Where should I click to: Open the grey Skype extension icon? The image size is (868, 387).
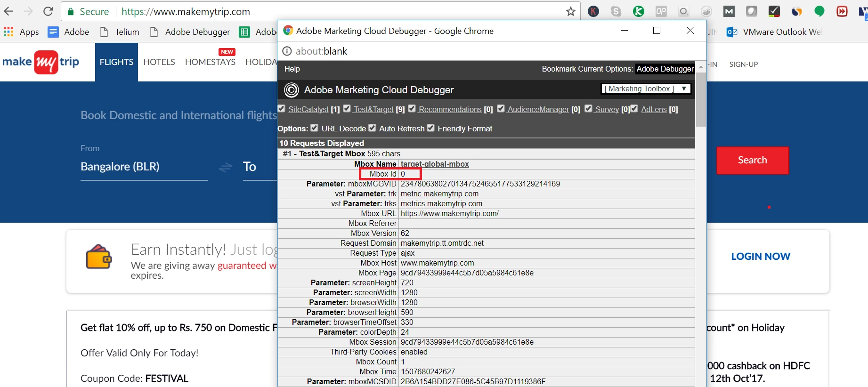[616, 11]
